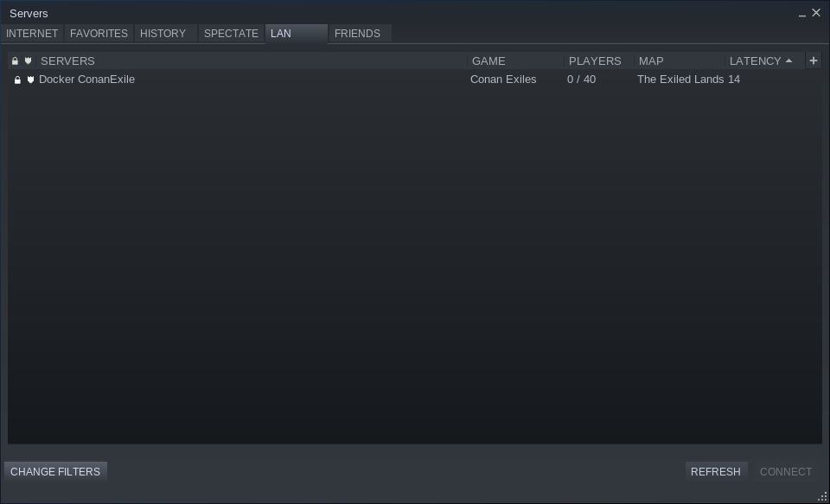
Task: Click The Exiled Lands map cell
Action: point(680,80)
